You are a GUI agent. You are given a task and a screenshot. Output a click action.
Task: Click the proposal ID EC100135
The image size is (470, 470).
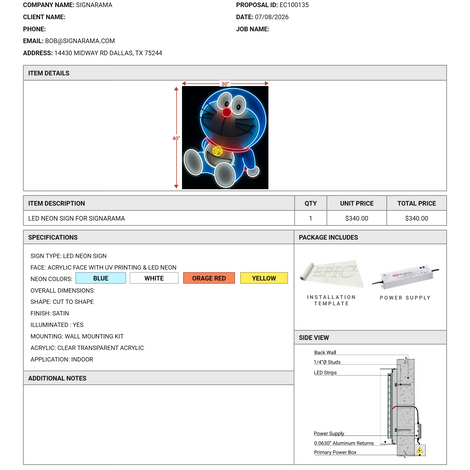click(x=294, y=5)
